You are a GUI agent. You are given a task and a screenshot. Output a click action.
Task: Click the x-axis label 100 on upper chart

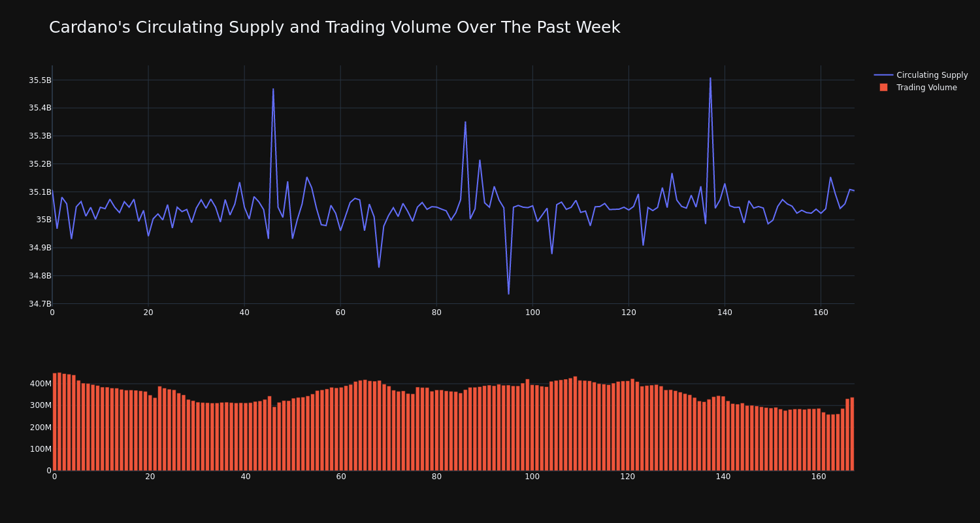coord(532,312)
